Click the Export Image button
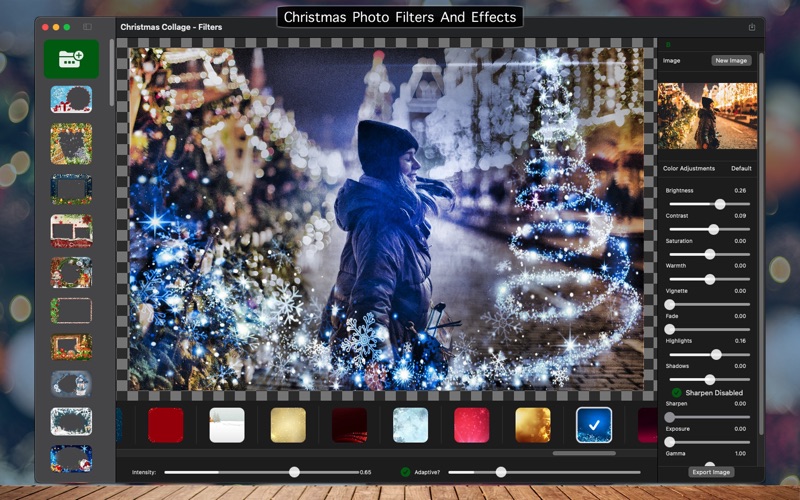800x500 pixels. (711, 472)
